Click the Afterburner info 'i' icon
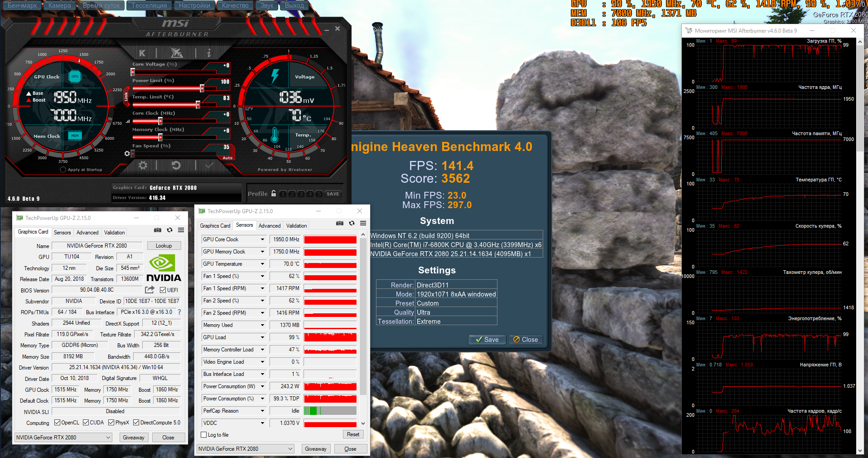This screenshot has height=458, width=868. pyautogui.click(x=209, y=53)
